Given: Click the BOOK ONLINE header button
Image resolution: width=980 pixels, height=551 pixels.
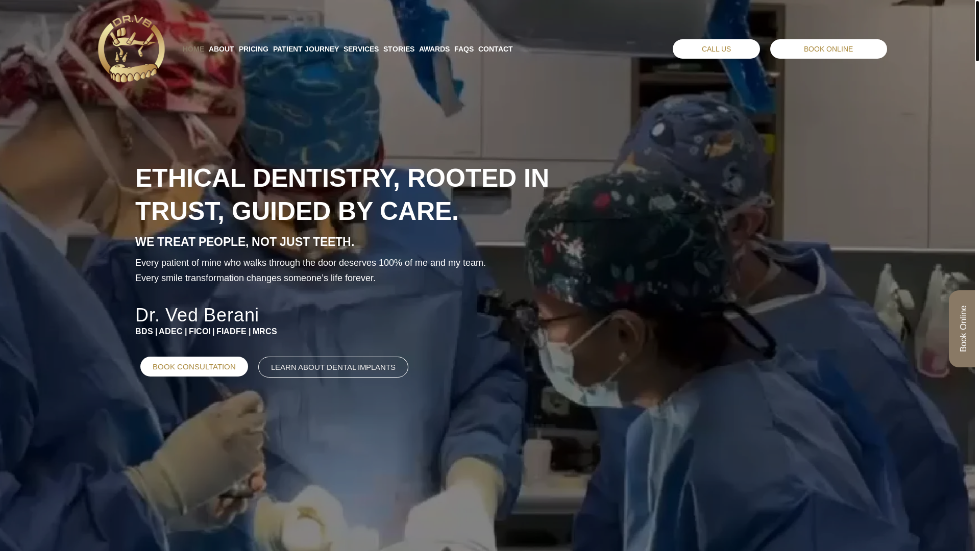Looking at the screenshot, I should coord(828,49).
